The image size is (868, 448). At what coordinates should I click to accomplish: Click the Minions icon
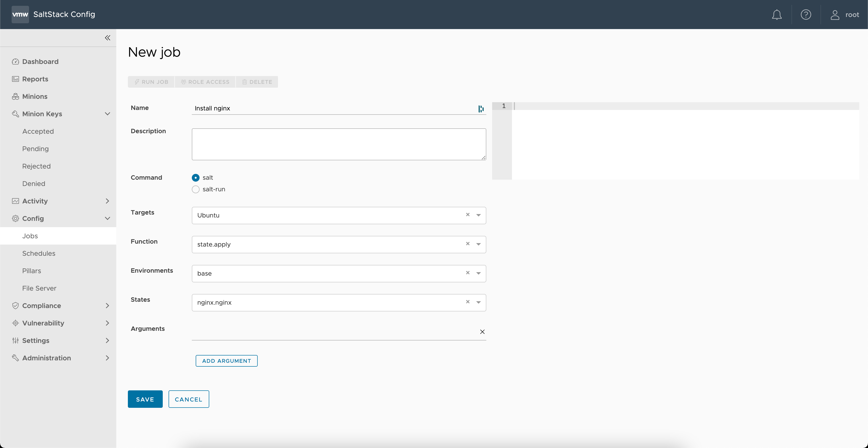[x=16, y=96]
